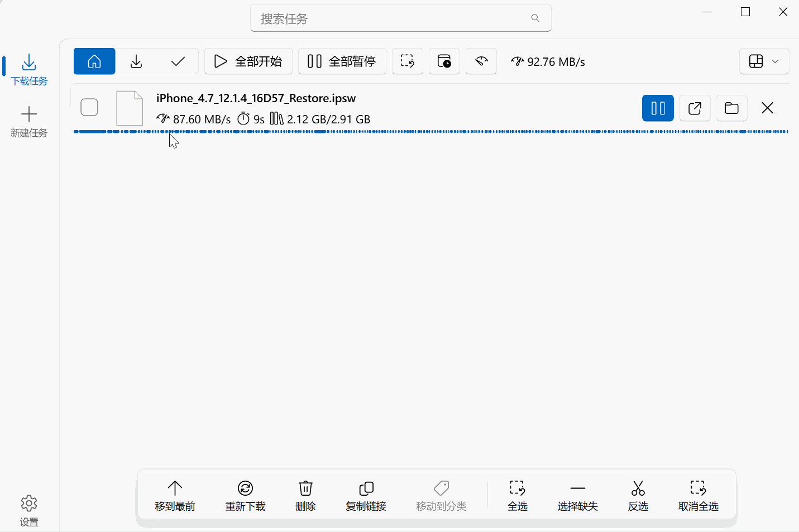This screenshot has width=799, height=532.
Task: Click the segmented download progress bar
Action: point(430,132)
